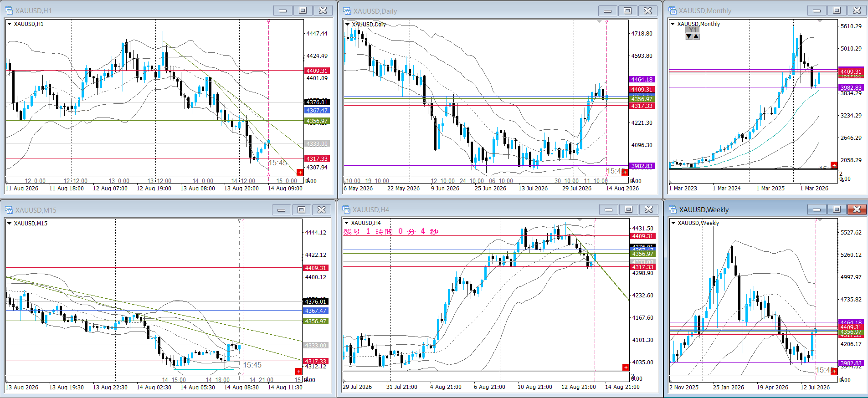Open the XAUUSD,H4 chart label dropdown triangle
This screenshot has width=868, height=398.
(346, 223)
